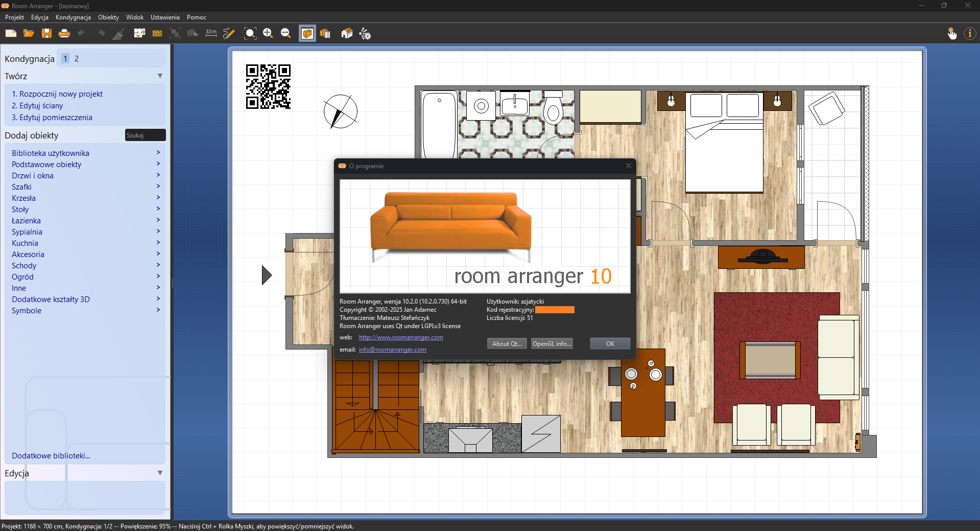Click the orange info icon at top right
Viewport: 980px width, 531px height.
pyautogui.click(x=970, y=34)
